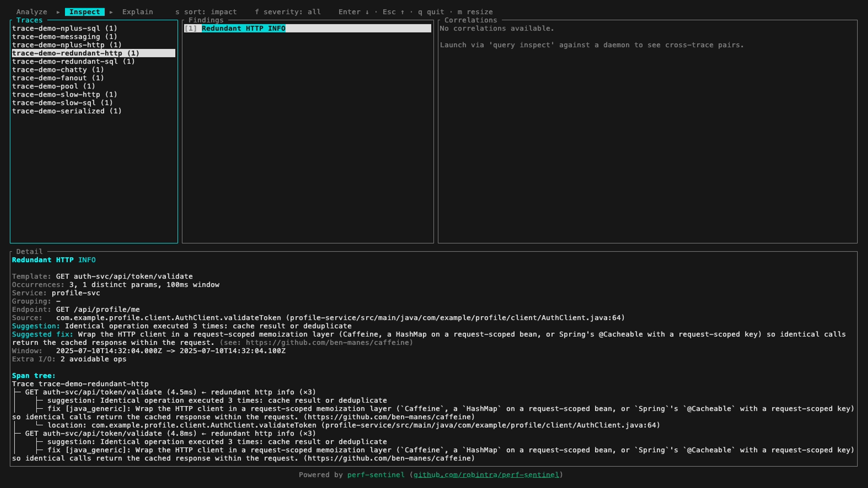Click the Service profile-svc line

point(56,293)
